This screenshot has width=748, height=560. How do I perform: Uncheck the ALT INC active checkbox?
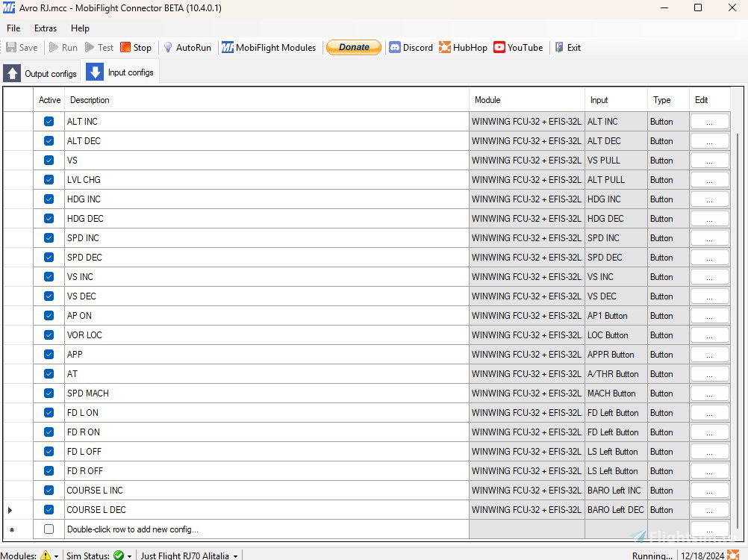click(x=49, y=122)
